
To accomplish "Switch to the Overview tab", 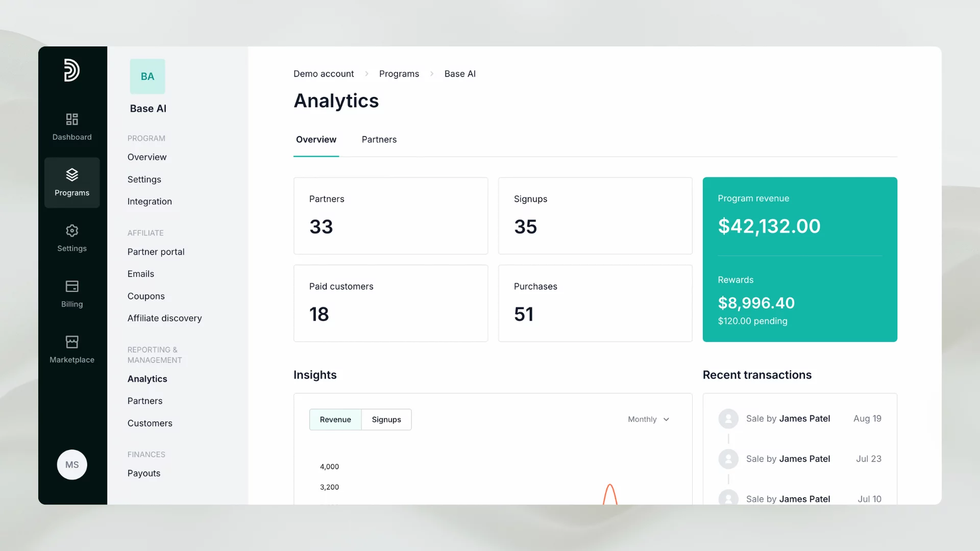I will (x=316, y=140).
